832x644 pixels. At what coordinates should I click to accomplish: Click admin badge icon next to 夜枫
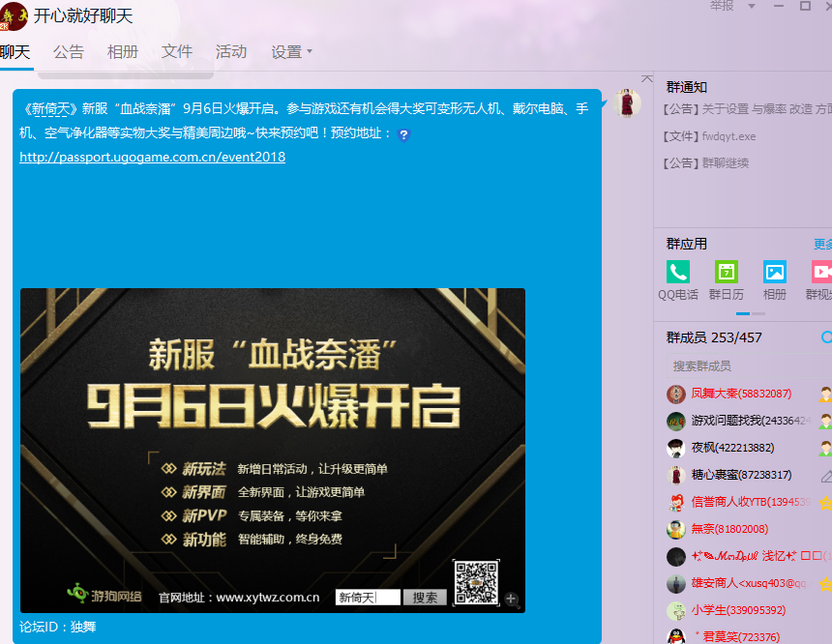[x=825, y=449]
